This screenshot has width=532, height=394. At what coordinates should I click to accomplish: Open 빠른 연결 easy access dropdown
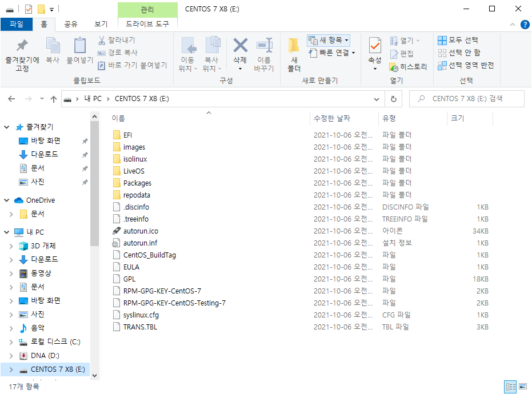click(332, 53)
